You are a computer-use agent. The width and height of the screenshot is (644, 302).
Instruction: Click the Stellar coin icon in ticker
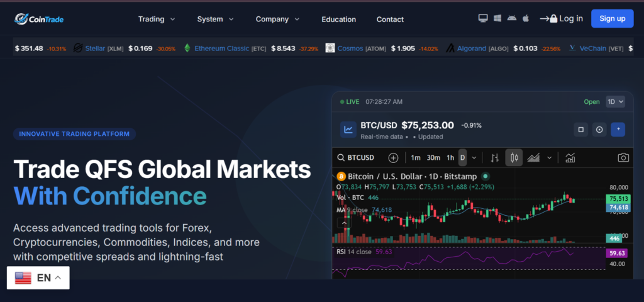(x=78, y=48)
